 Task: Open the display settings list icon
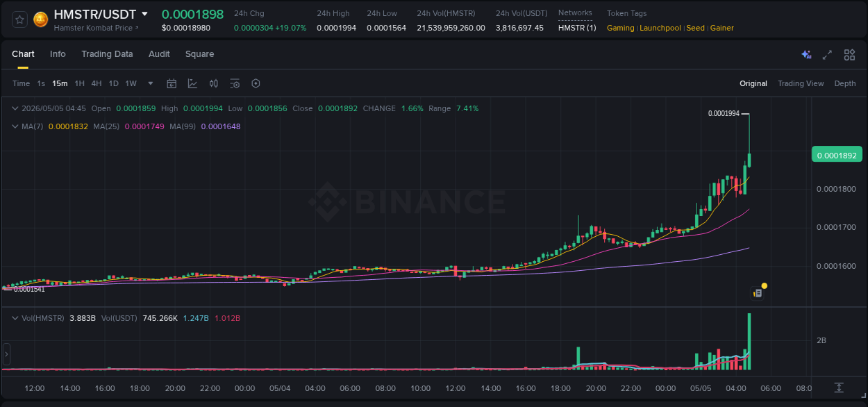point(235,83)
